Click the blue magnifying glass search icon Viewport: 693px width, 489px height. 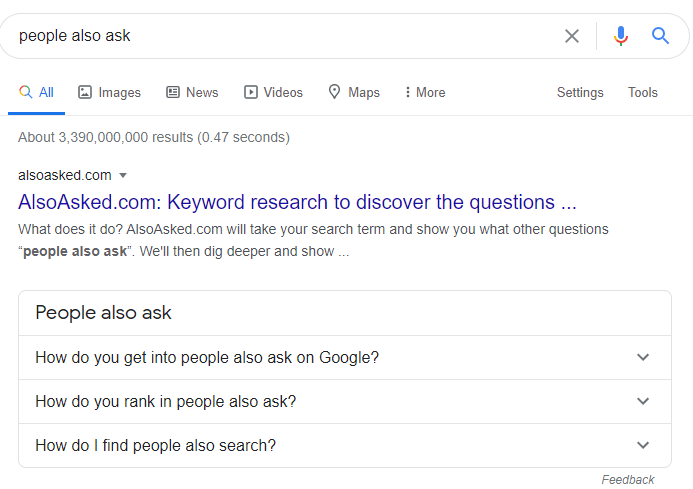(660, 35)
